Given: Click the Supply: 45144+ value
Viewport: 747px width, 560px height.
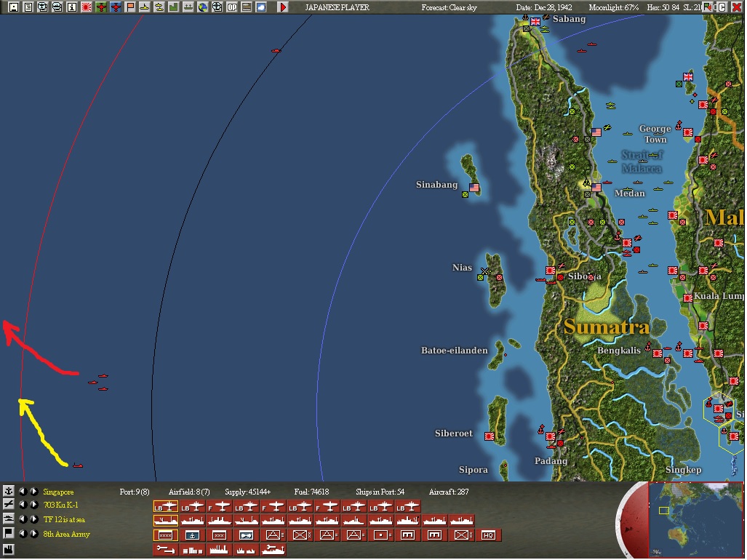Looking at the screenshot, I should (248, 492).
